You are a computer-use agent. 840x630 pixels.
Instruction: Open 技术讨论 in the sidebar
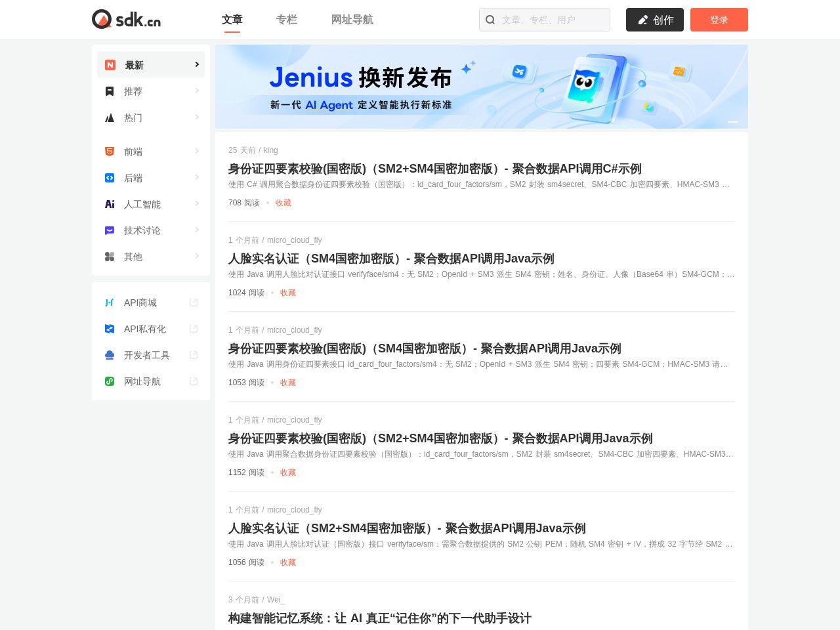pos(151,230)
